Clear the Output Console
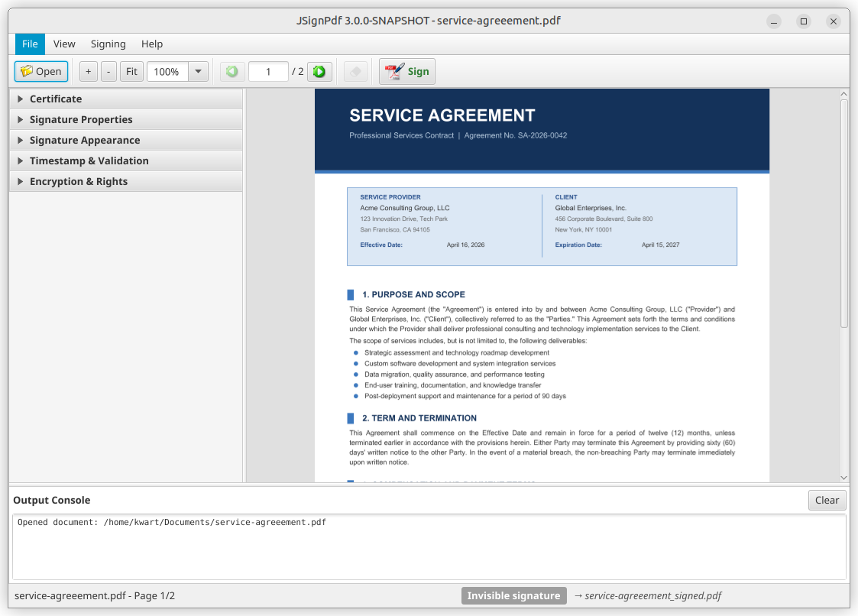This screenshot has height=616, width=858. pos(827,500)
